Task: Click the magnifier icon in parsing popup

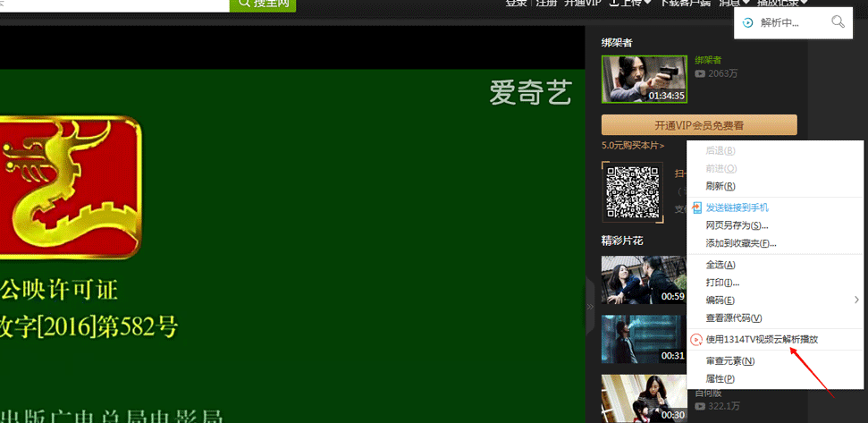Action: pos(839,22)
